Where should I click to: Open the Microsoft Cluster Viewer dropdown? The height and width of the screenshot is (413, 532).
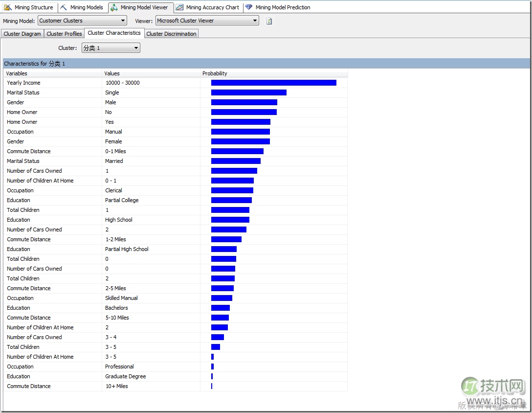click(207, 21)
